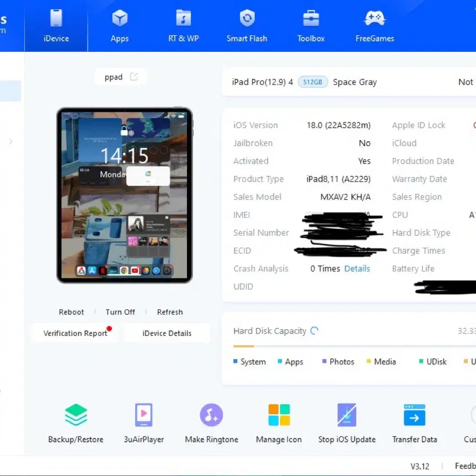Expand the left sidebar chevron arrow
Image resolution: width=476 pixels, height=476 pixels.
11,141
